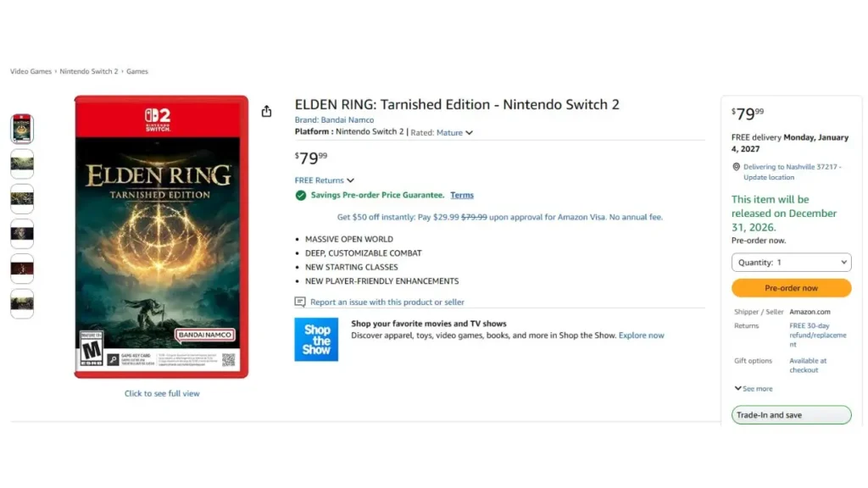Open the Quantity dropdown
868x488 pixels.
(791, 262)
